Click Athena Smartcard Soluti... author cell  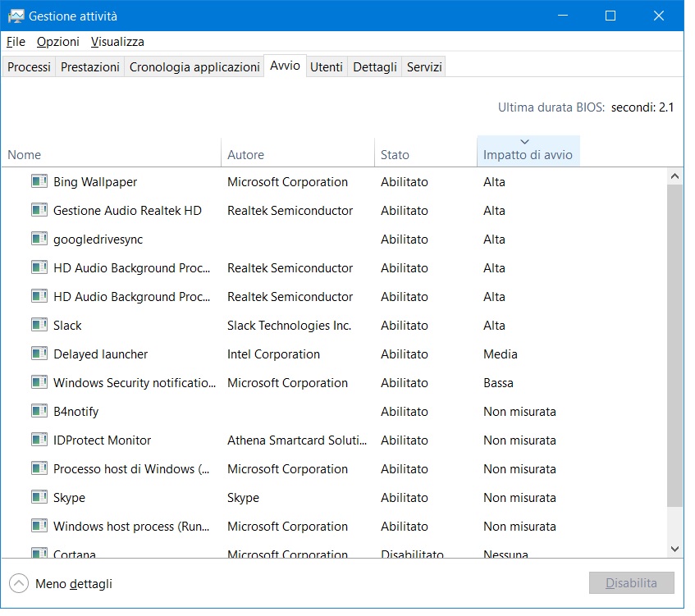(297, 440)
